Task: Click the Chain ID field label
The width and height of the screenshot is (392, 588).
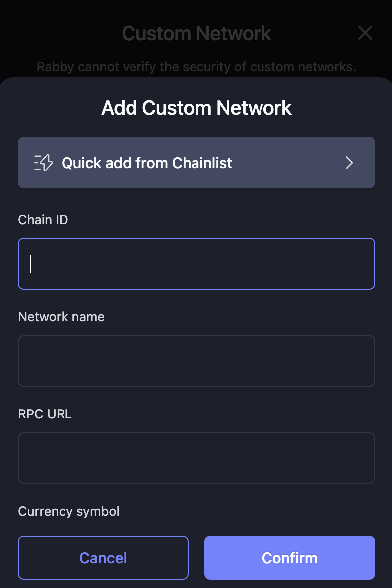Action: coord(43,220)
